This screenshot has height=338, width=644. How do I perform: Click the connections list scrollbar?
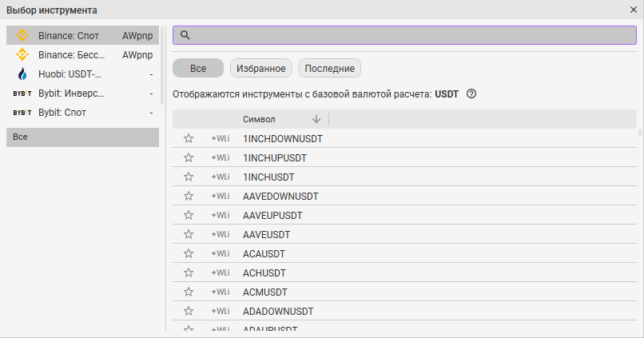(x=162, y=66)
